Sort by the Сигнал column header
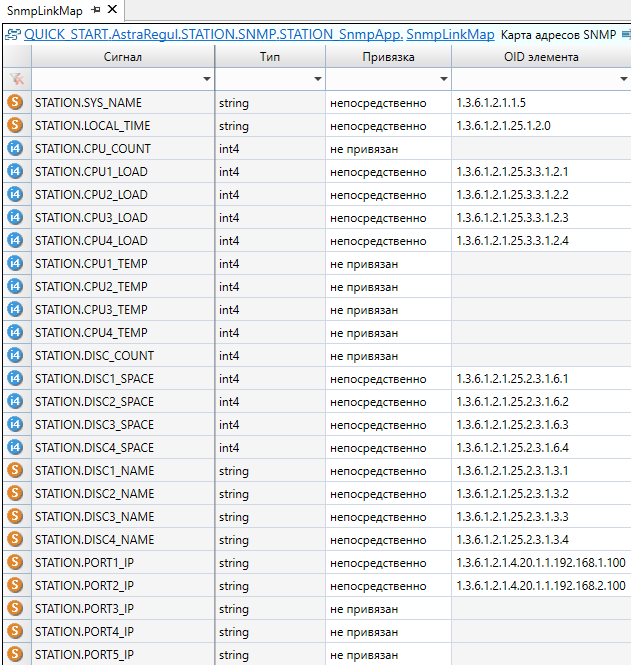The image size is (631, 665). pyautogui.click(x=123, y=57)
